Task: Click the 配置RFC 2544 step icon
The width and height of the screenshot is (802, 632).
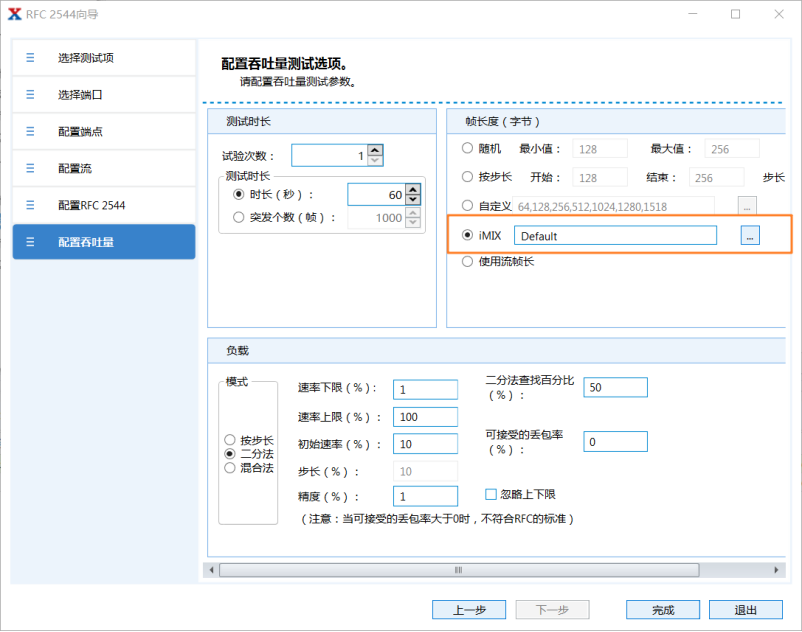Action: (x=27, y=205)
